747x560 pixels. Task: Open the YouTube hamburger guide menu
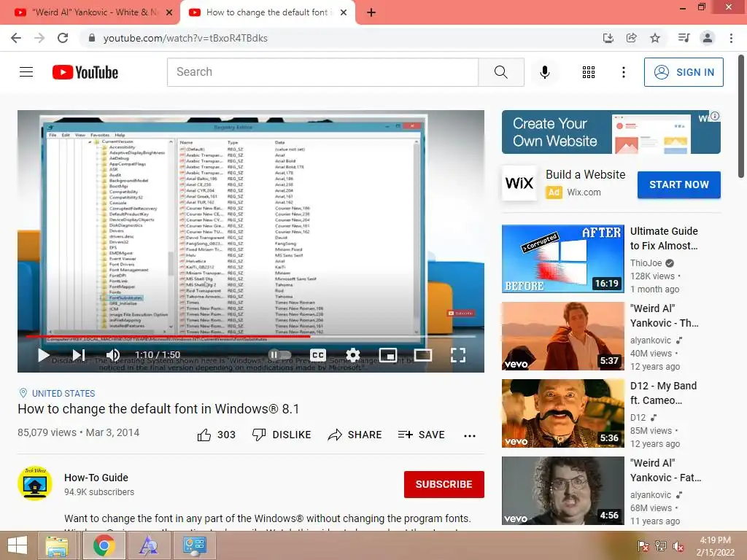26,72
